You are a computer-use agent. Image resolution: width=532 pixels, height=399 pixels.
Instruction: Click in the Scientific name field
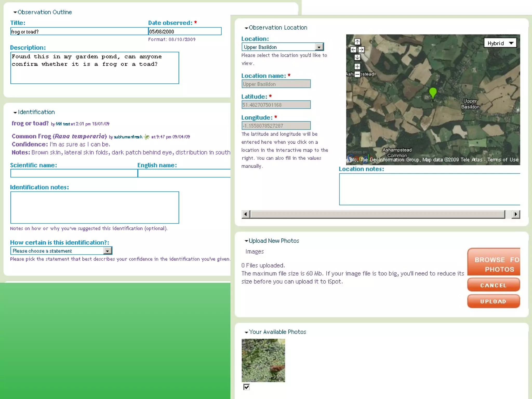pos(74,174)
